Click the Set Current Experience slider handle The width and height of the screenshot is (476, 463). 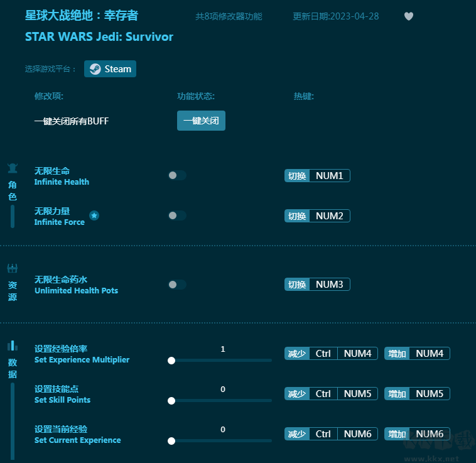tap(171, 441)
